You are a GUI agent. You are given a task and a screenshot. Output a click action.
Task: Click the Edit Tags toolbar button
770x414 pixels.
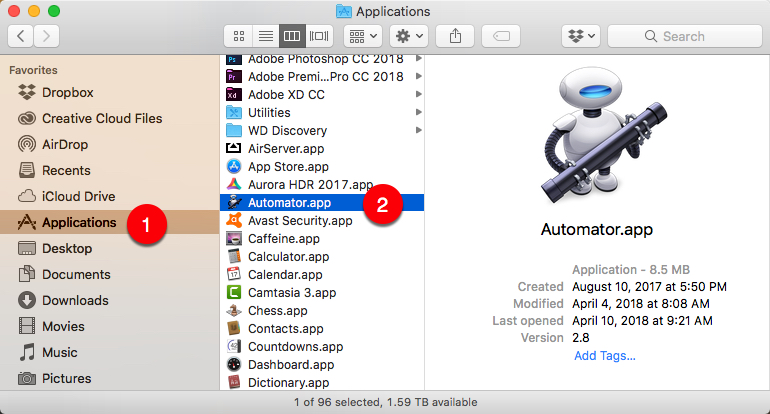[x=500, y=36]
